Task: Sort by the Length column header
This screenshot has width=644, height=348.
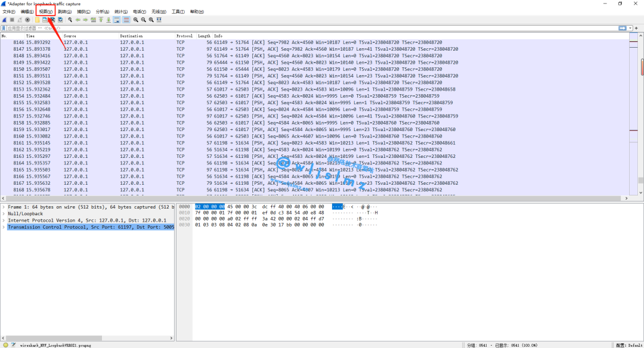Action: click(204, 36)
